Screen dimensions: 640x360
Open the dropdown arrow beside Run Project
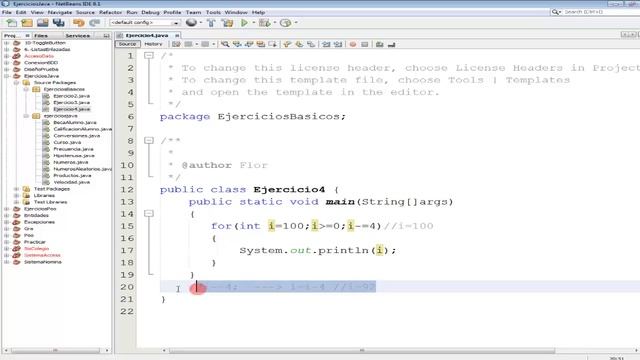[253, 23]
